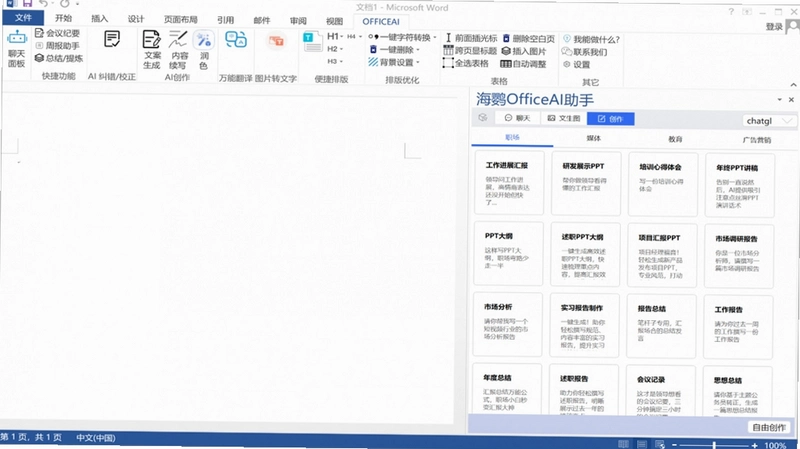Open the 万能翻译 translation tool

click(236, 40)
